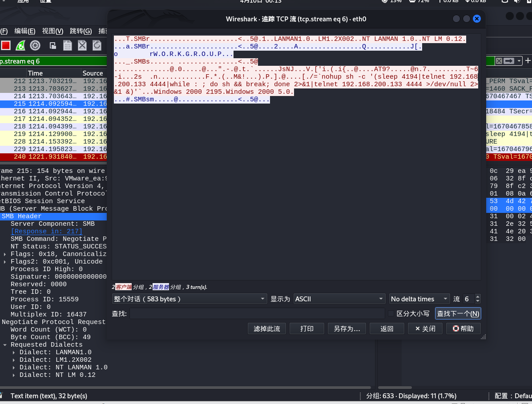This screenshot has width=532, height=404.
Task: Select highlighted packet row 215
Action: [x=53, y=104]
